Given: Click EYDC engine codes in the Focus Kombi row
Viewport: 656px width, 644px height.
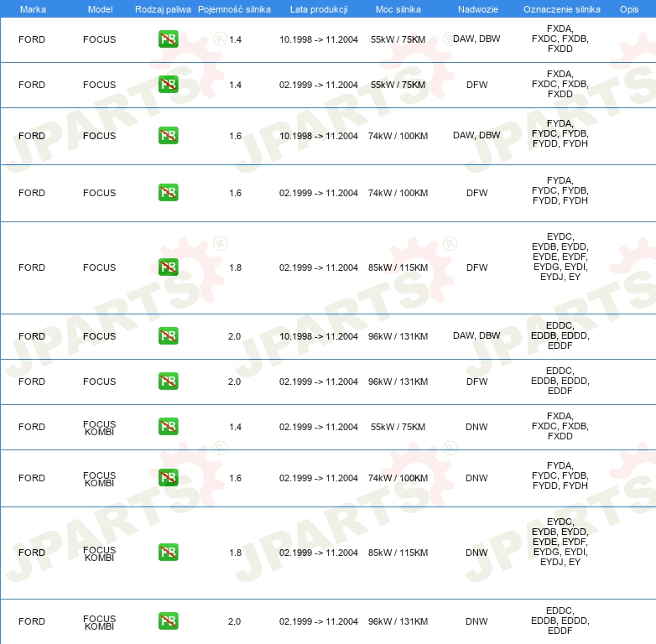Looking at the screenshot, I should (x=560, y=542).
